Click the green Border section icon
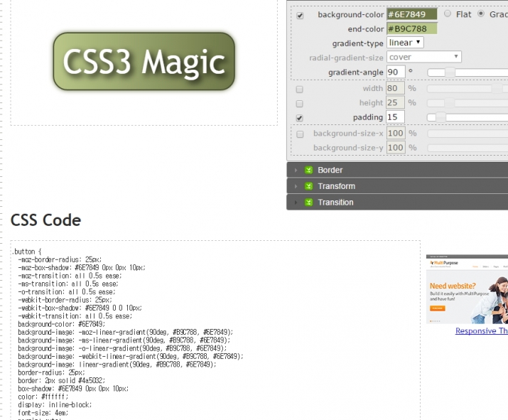508x420 pixels. click(x=309, y=170)
